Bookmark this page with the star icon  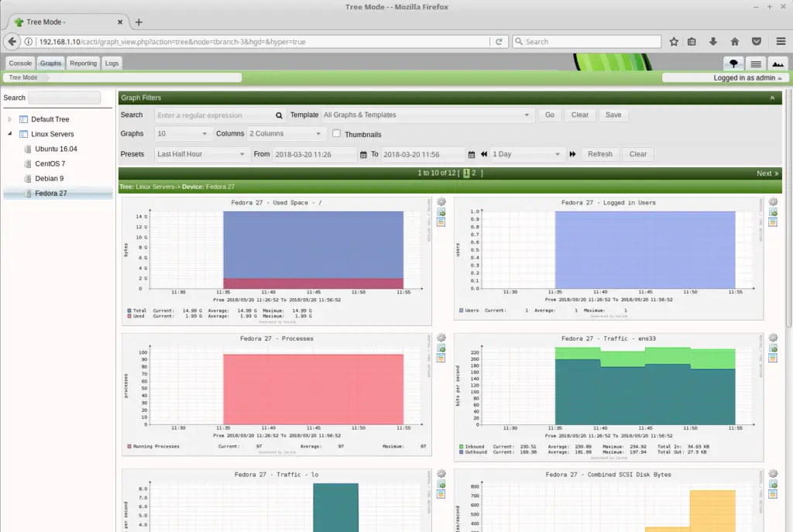click(674, 42)
